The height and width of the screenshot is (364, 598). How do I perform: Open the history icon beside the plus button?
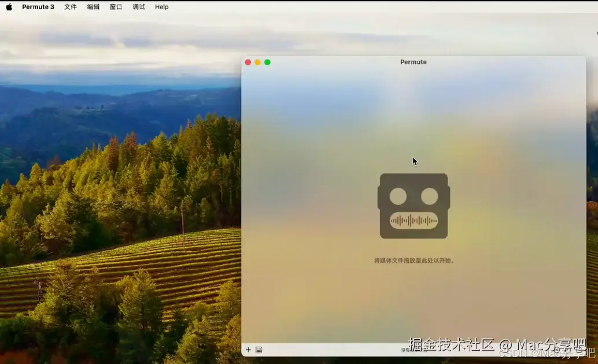tap(259, 350)
